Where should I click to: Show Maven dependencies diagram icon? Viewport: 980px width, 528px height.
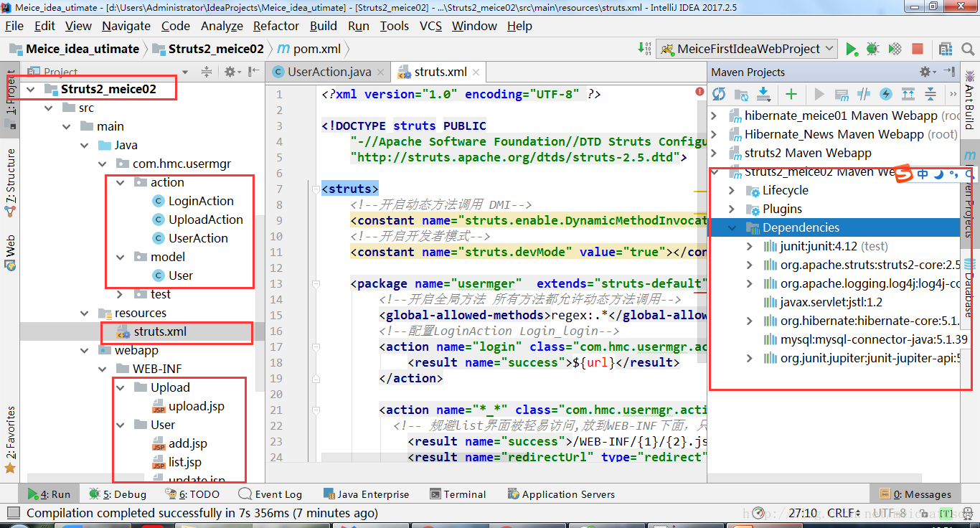click(x=908, y=94)
